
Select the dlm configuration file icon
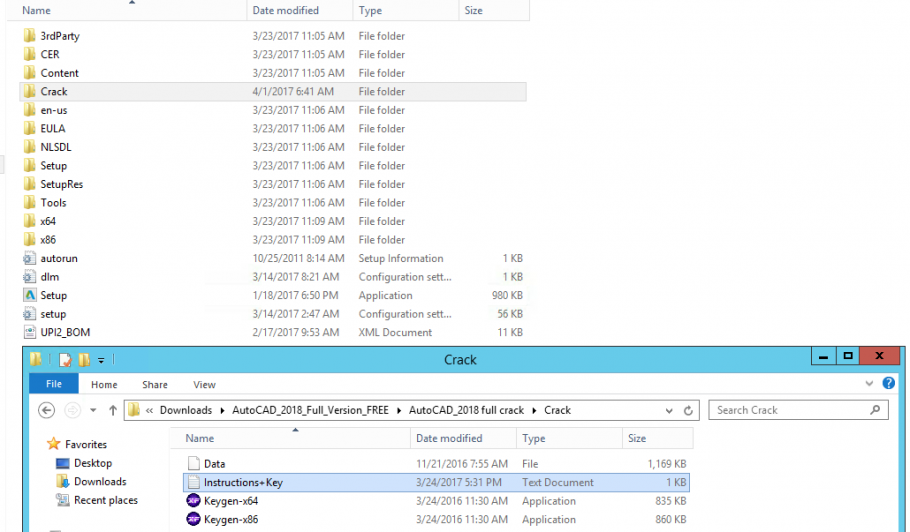[x=30, y=277]
